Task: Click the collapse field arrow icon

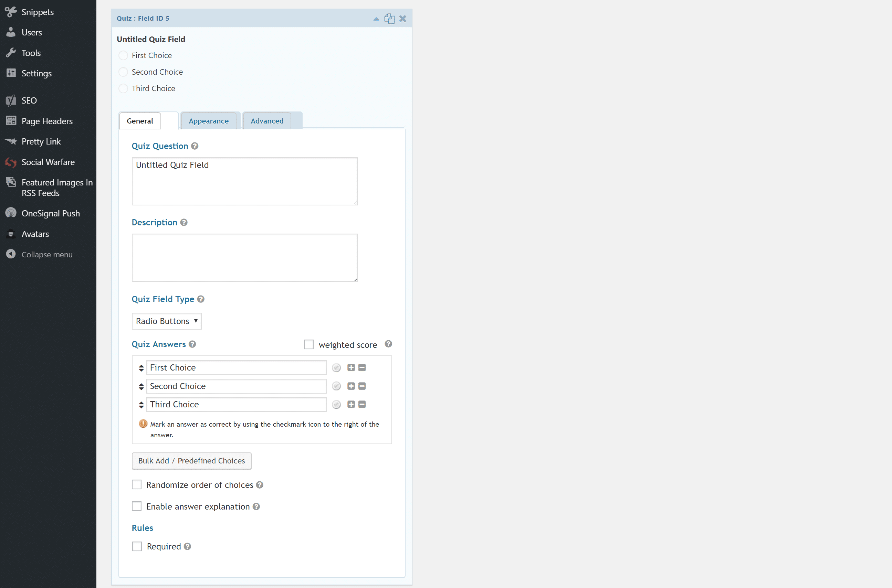Action: click(376, 18)
